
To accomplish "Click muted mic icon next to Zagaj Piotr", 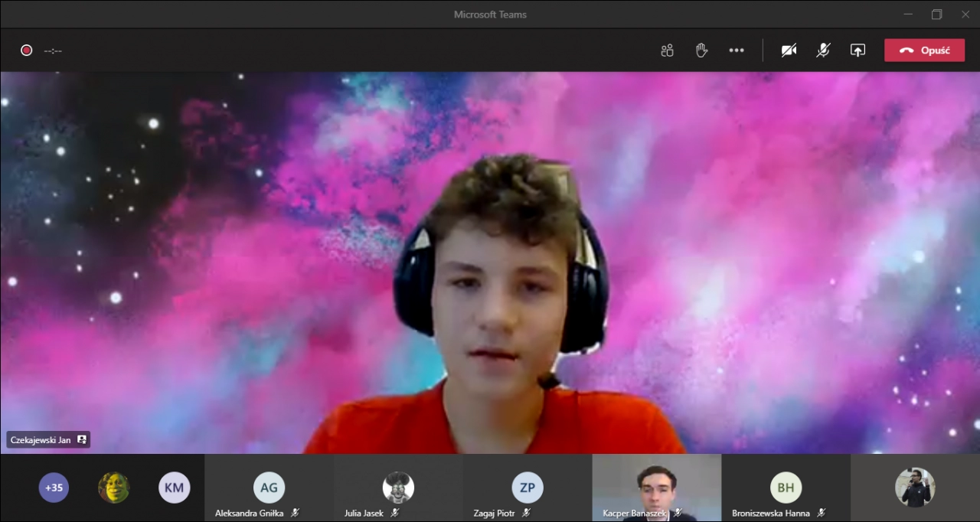I will pos(526,513).
